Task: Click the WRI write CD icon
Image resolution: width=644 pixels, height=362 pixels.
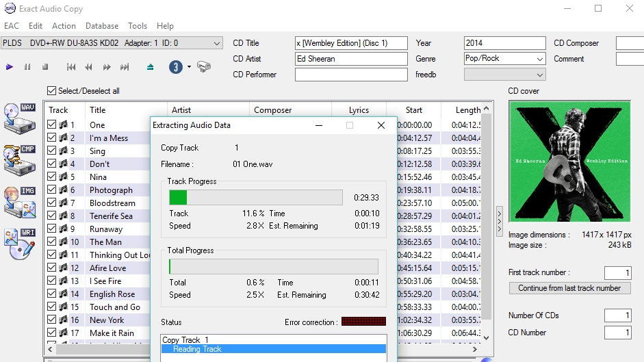Action: coord(20,244)
